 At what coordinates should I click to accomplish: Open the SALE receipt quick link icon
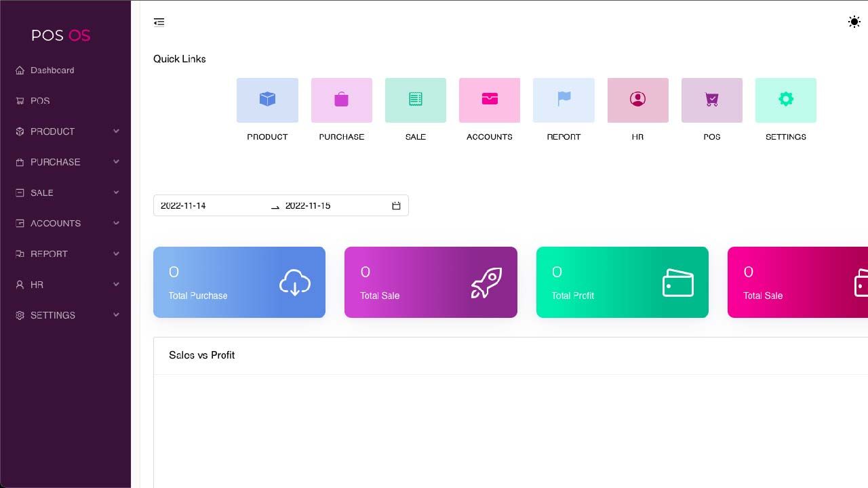[416, 100]
